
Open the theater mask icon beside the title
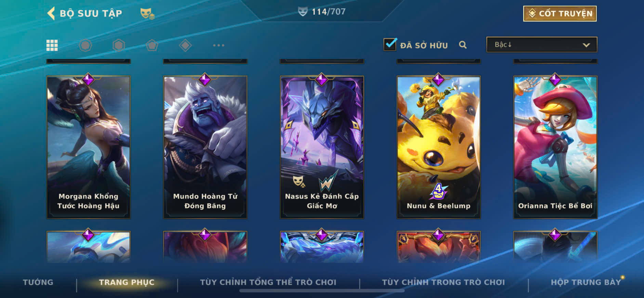147,14
